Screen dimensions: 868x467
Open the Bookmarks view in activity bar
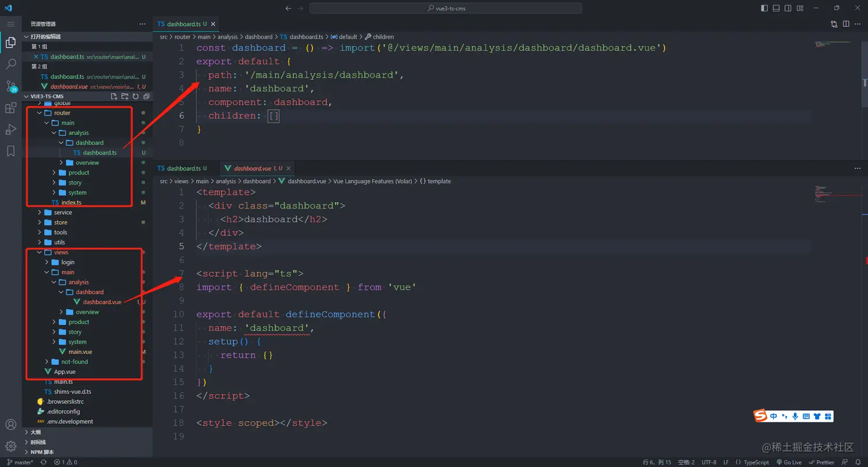tap(10, 152)
